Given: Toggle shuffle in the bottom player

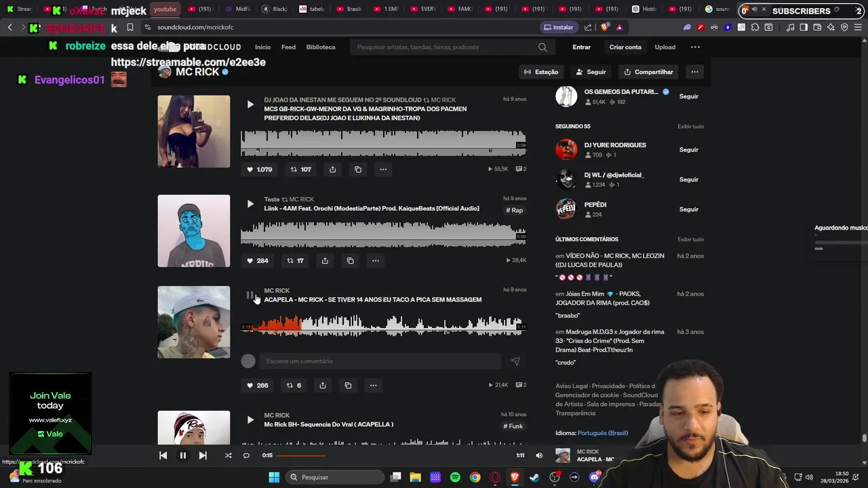Looking at the screenshot, I should [x=228, y=455].
